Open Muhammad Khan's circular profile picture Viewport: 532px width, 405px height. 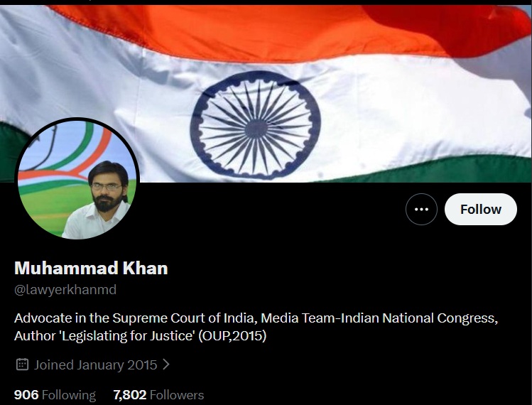coord(77,180)
